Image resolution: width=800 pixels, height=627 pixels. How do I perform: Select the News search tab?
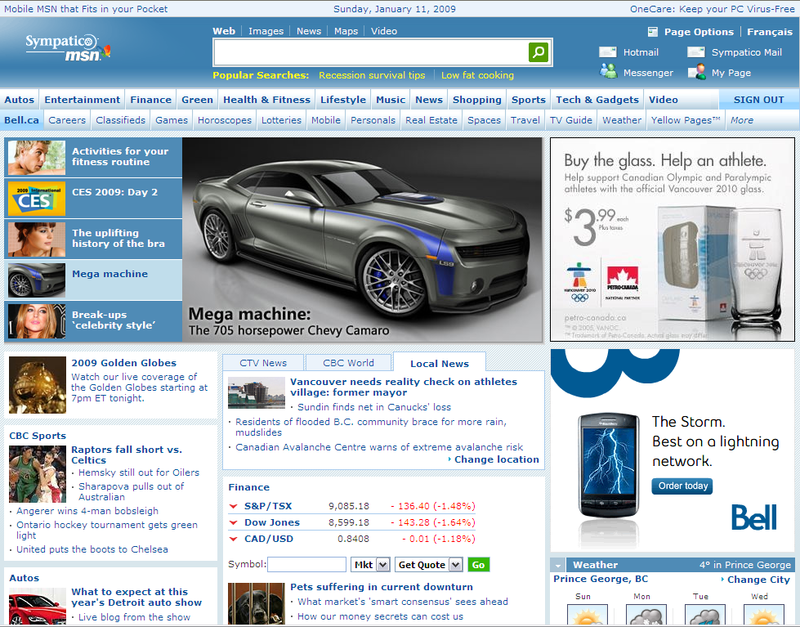click(x=309, y=31)
